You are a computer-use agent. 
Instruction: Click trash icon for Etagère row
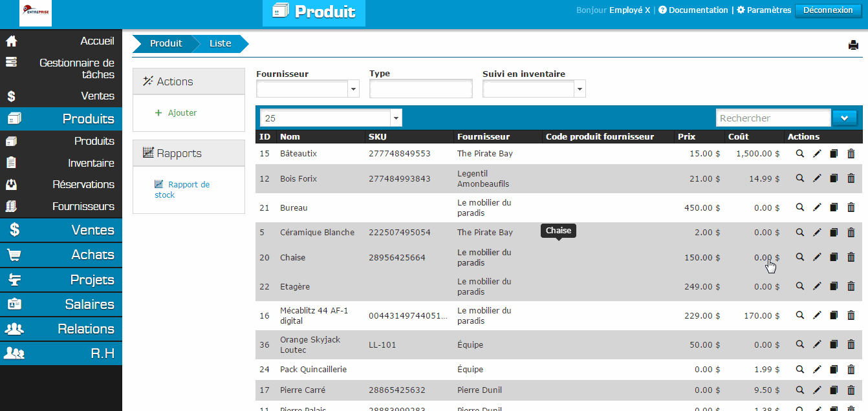pos(851,286)
